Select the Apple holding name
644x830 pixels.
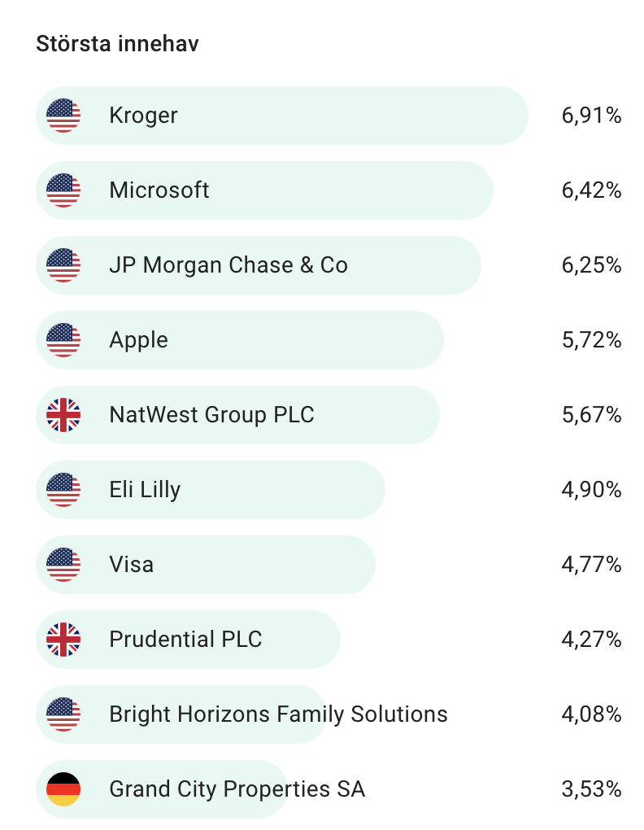(x=138, y=340)
